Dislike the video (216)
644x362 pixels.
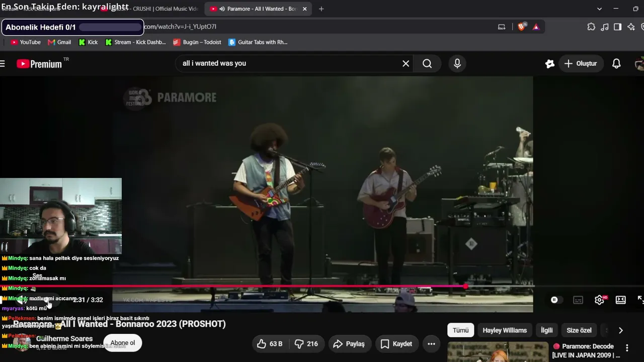coord(306,344)
